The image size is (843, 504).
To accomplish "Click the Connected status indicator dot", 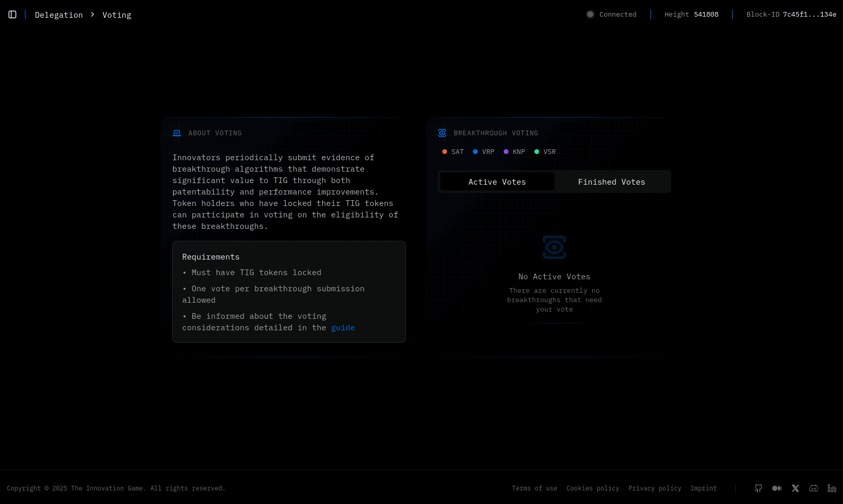I will [590, 15].
